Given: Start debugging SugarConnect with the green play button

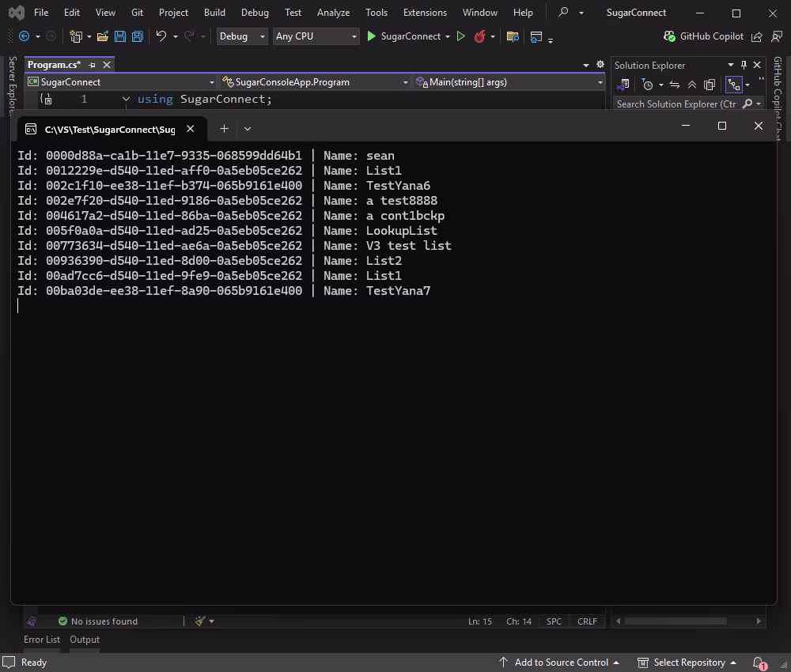Looking at the screenshot, I should pyautogui.click(x=371, y=36).
